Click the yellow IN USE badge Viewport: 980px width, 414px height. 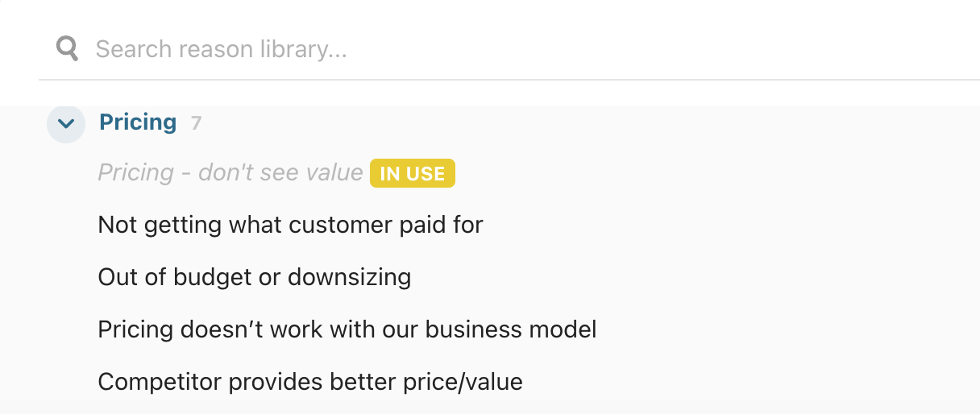413,173
